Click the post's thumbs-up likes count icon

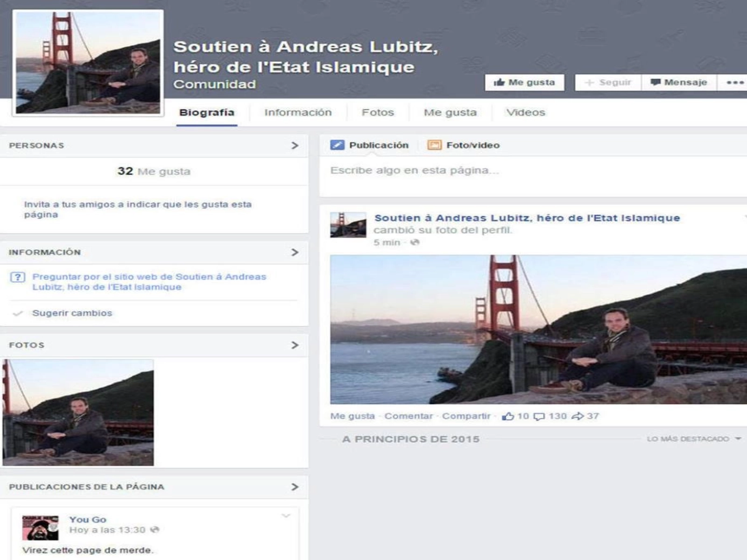(x=508, y=416)
